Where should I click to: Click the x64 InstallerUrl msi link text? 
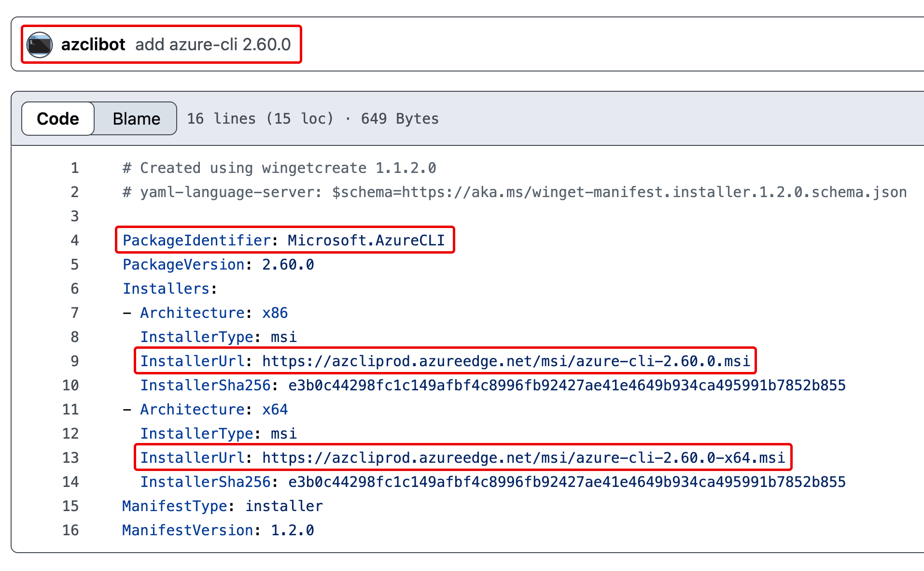523,458
